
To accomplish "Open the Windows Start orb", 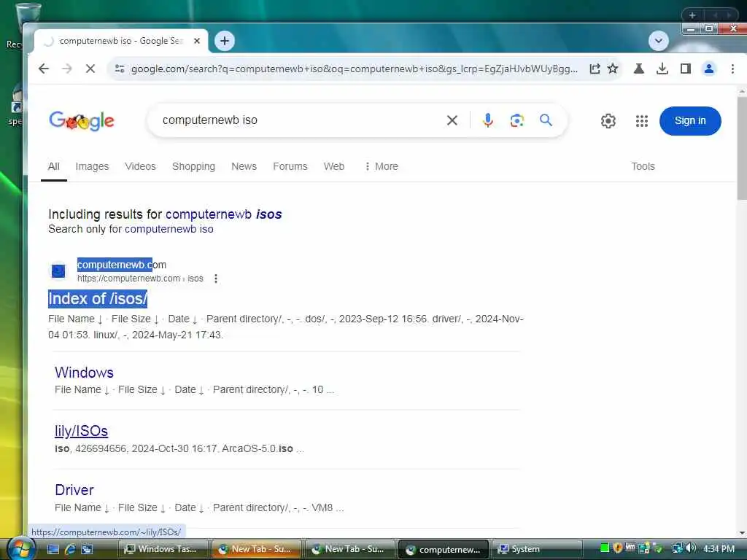I will (20, 549).
